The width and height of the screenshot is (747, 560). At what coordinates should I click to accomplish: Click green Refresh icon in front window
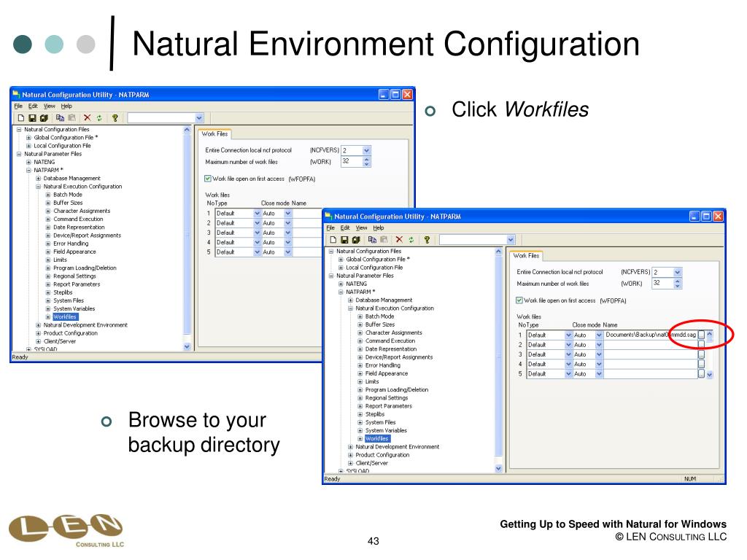pos(411,239)
